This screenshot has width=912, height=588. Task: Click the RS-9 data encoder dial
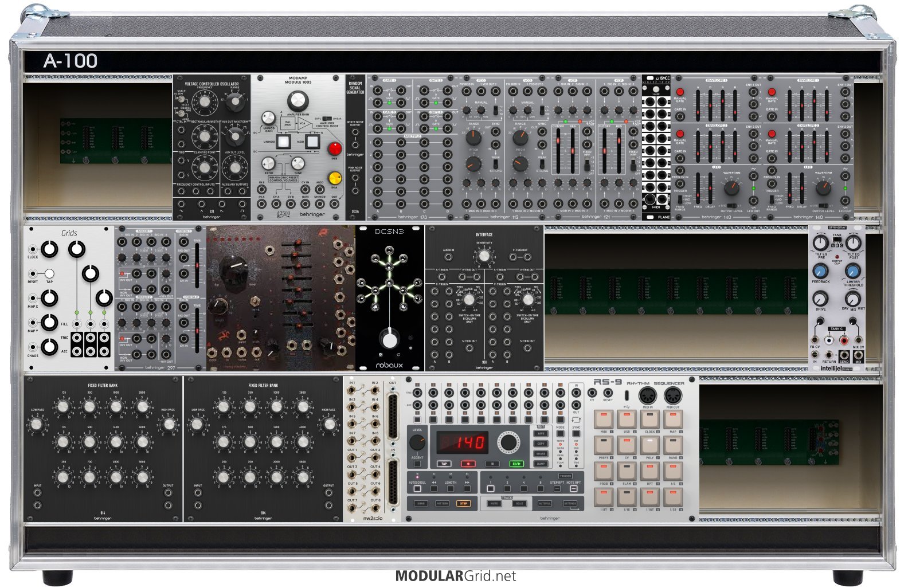coord(508,442)
